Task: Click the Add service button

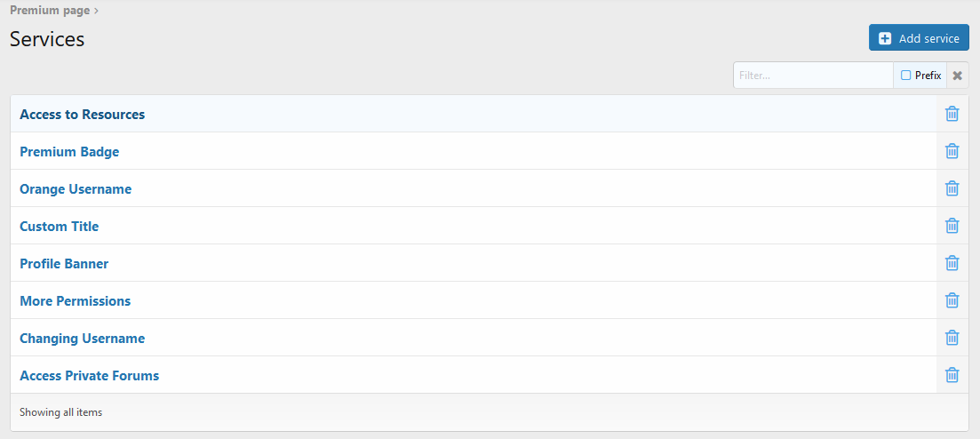Action: coord(919,38)
